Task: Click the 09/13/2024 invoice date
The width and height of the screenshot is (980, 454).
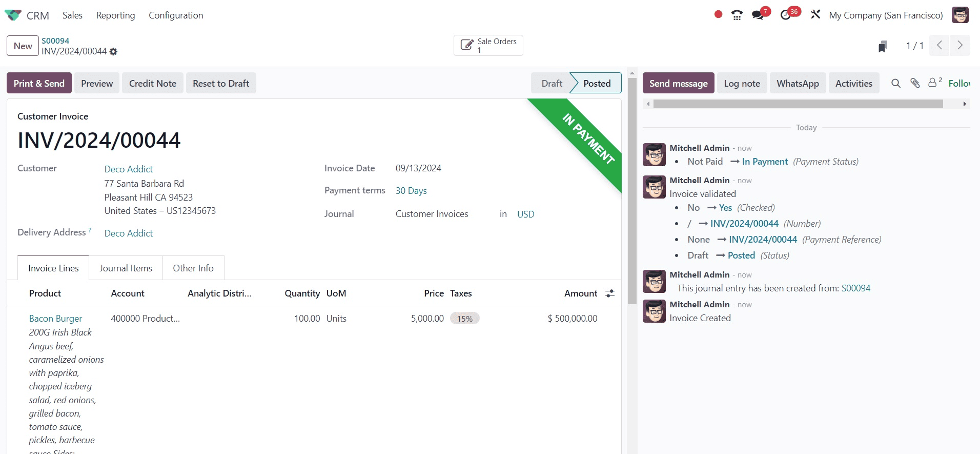Action: point(418,168)
